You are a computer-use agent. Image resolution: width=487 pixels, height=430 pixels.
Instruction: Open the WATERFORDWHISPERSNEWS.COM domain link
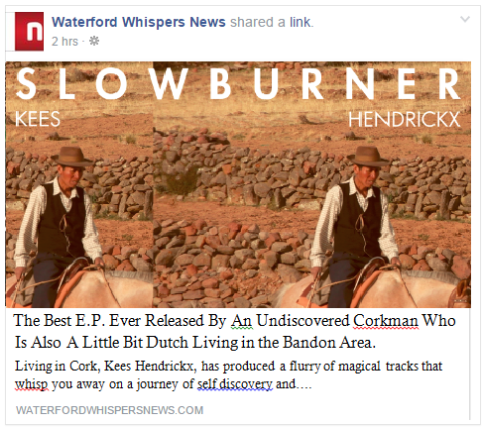[110, 410]
